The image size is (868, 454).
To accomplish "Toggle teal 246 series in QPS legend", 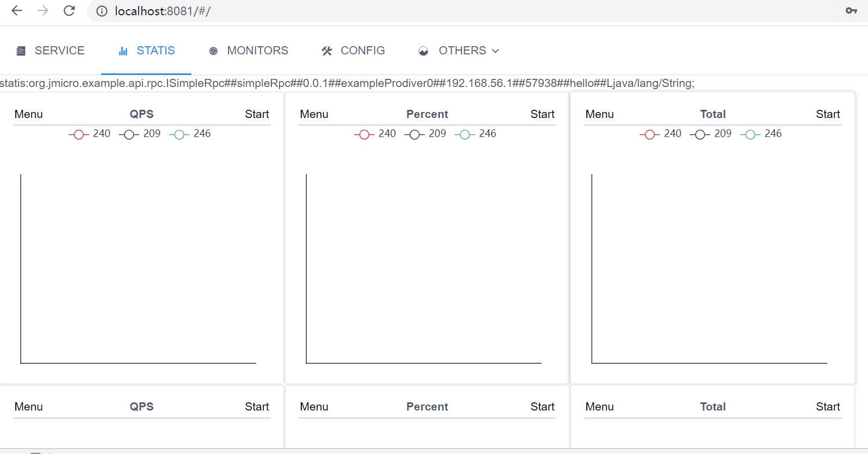I will coord(190,134).
